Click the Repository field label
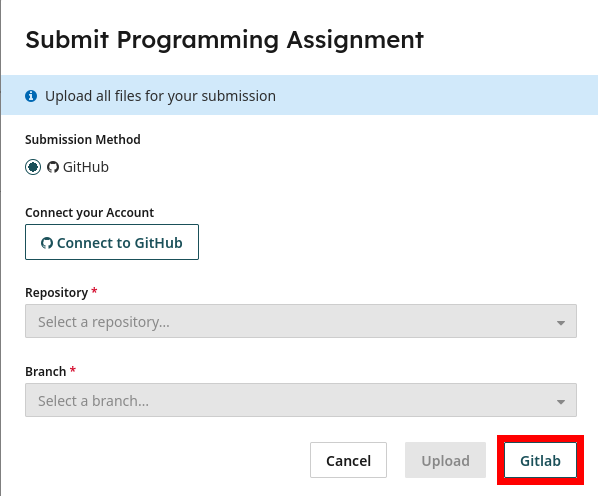The height and width of the screenshot is (496, 598). (56, 292)
